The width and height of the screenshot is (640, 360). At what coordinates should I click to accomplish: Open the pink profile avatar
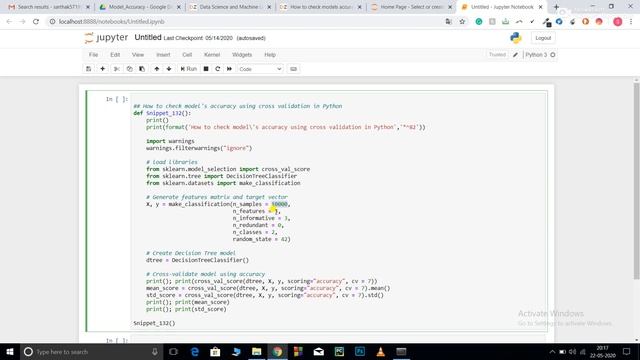coord(618,22)
